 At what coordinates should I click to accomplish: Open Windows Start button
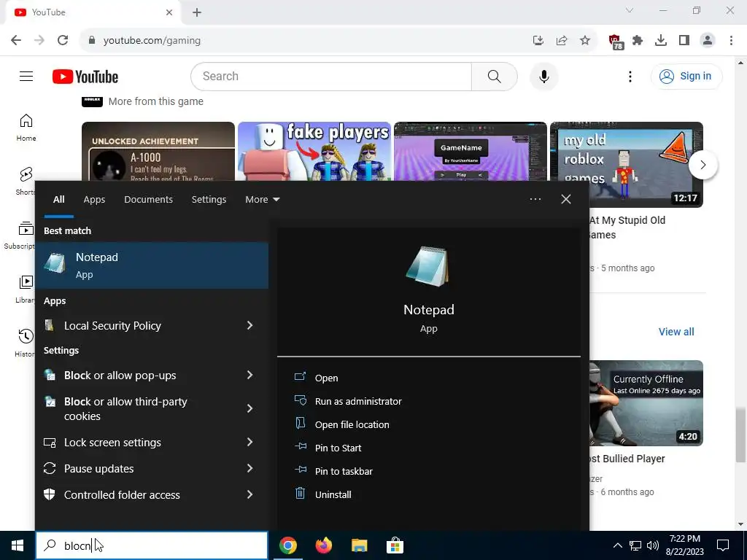pos(18,545)
